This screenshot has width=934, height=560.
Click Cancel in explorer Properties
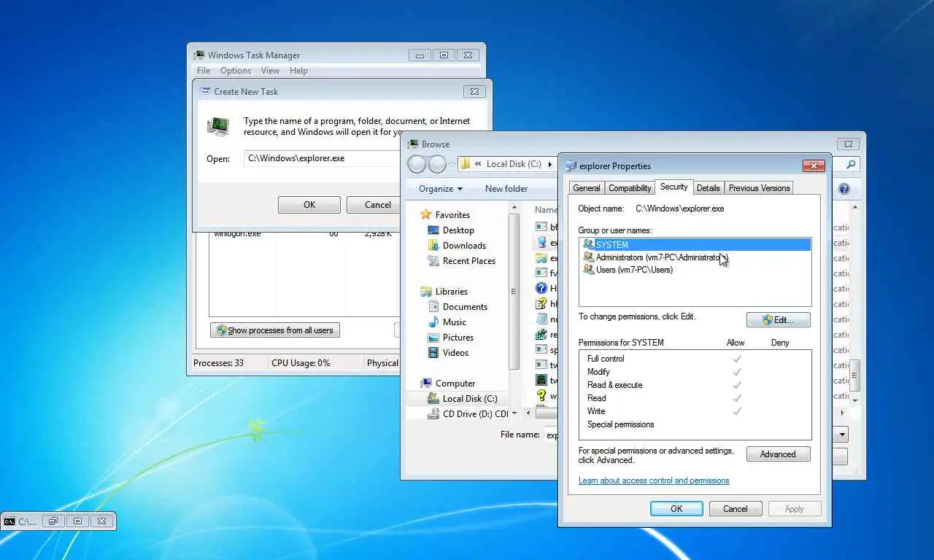(736, 509)
